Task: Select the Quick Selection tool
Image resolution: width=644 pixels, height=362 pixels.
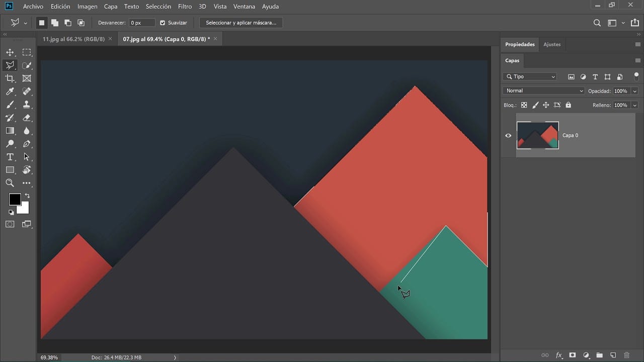Action: click(27, 65)
